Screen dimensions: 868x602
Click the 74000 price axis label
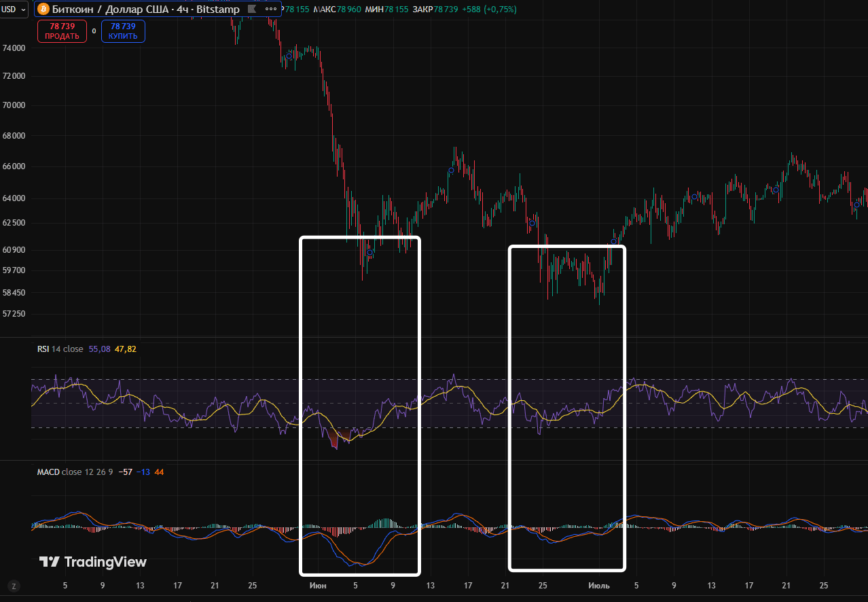click(14, 48)
